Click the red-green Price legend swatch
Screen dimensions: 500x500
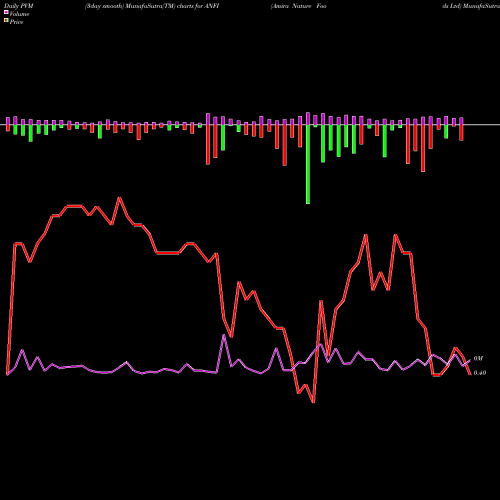[x=6, y=21]
